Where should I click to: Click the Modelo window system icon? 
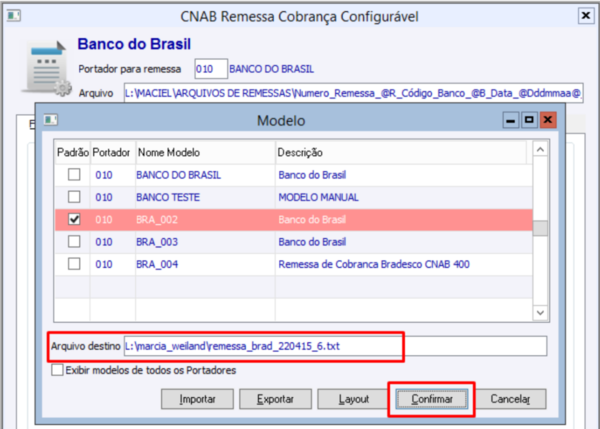click(50, 120)
